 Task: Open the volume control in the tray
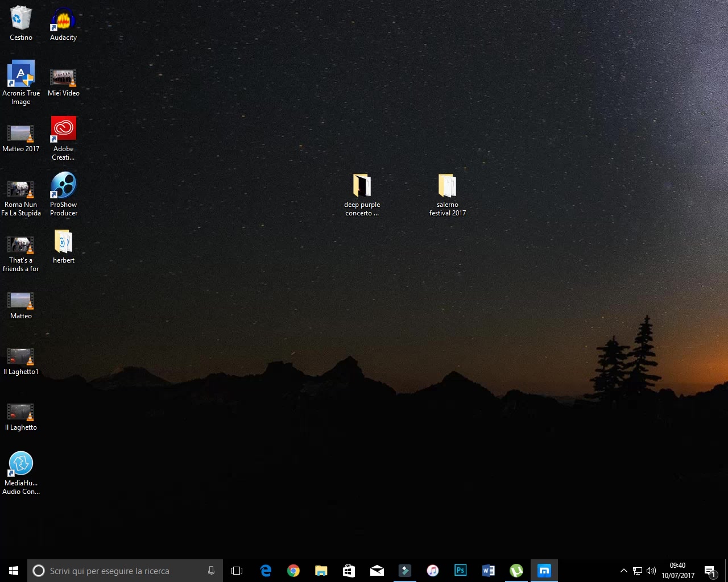tap(651, 571)
